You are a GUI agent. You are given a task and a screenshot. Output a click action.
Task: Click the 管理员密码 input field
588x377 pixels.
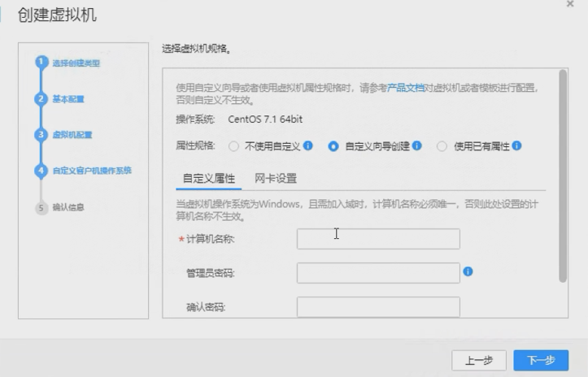point(378,273)
